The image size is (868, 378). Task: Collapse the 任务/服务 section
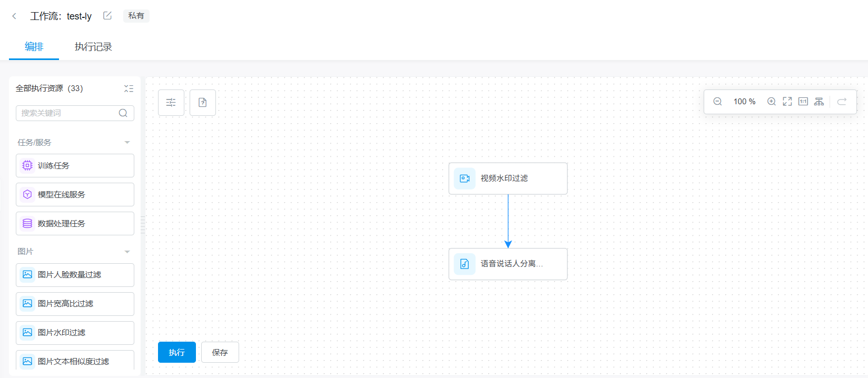[127, 143]
